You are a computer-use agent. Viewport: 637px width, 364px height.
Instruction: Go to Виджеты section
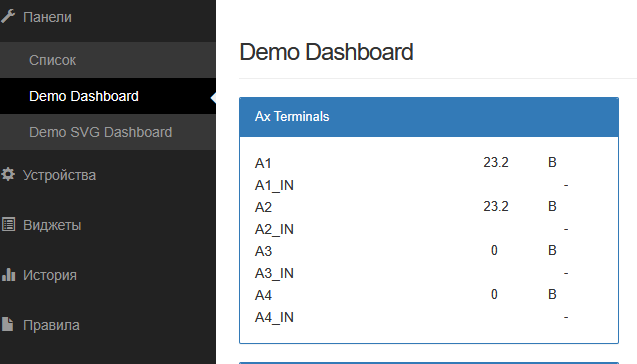click(x=52, y=225)
